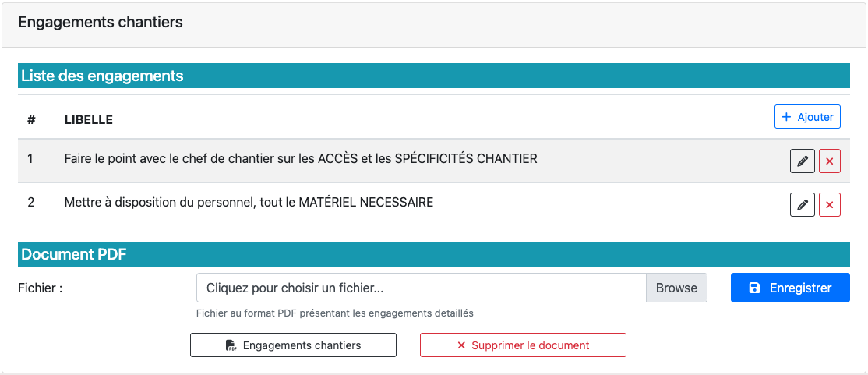
Task: Click the # column header
Action: (x=31, y=120)
